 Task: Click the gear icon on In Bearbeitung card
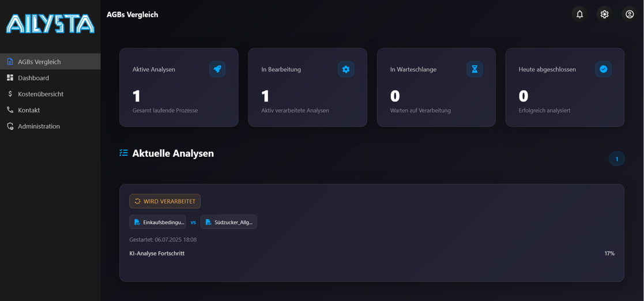coord(346,69)
